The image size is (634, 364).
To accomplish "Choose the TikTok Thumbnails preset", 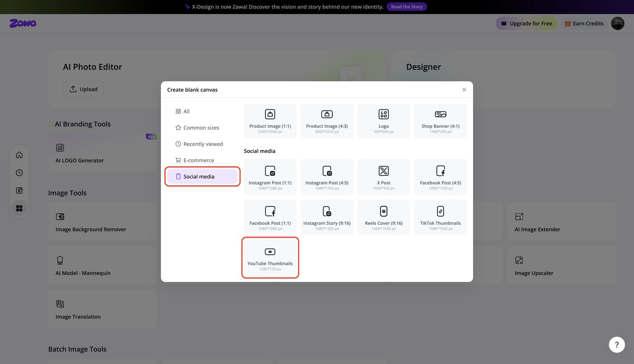I will click(x=440, y=217).
